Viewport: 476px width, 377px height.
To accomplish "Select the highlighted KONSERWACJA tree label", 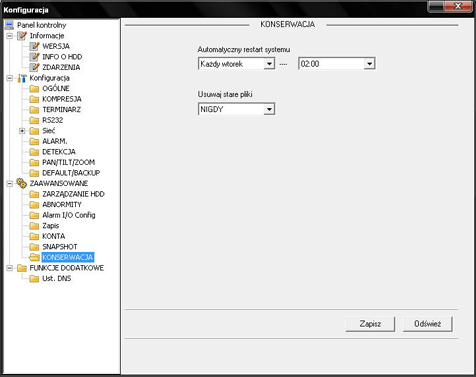I will pos(68,257).
